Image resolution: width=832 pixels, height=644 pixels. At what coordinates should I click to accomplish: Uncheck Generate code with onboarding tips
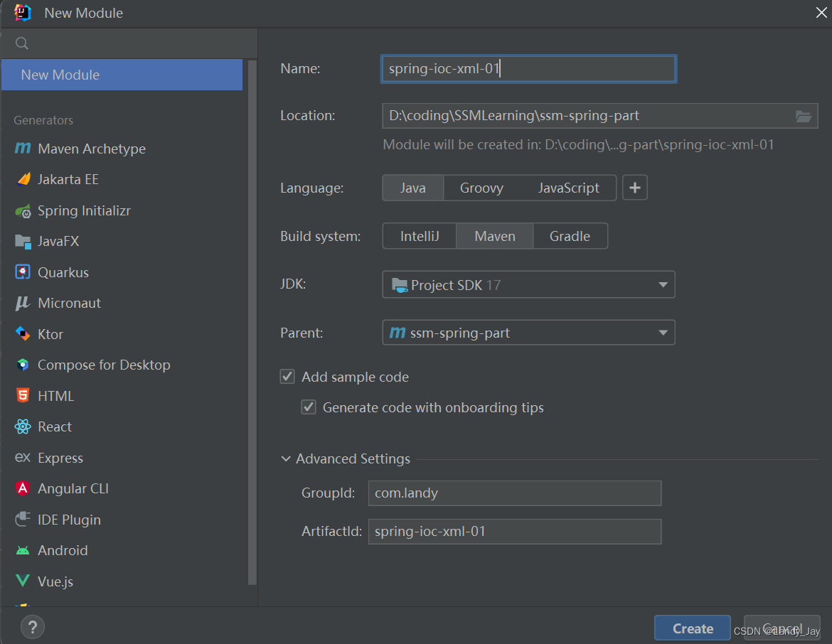coord(309,407)
